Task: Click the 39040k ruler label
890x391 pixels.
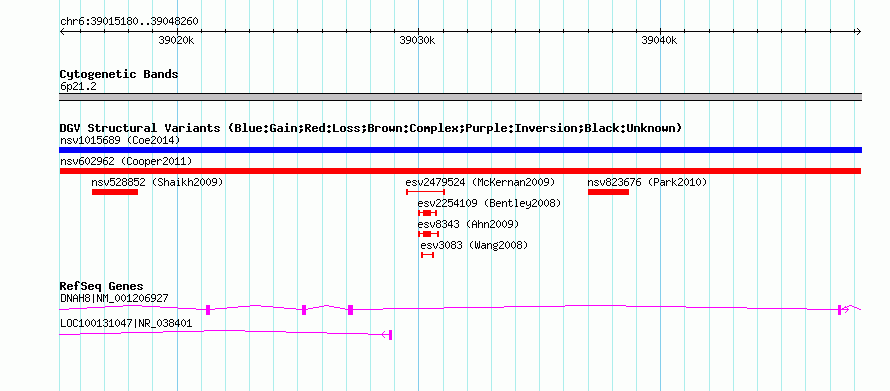Action: click(x=659, y=40)
